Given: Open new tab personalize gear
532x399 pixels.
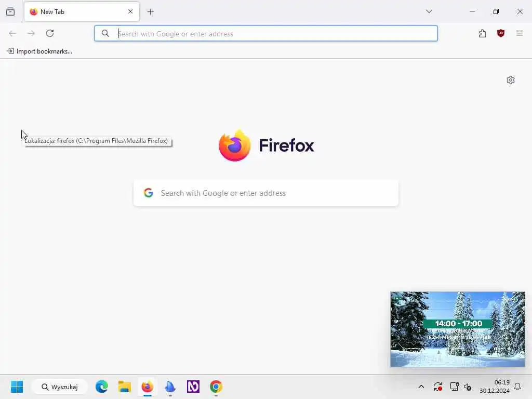Looking at the screenshot, I should 511,80.
